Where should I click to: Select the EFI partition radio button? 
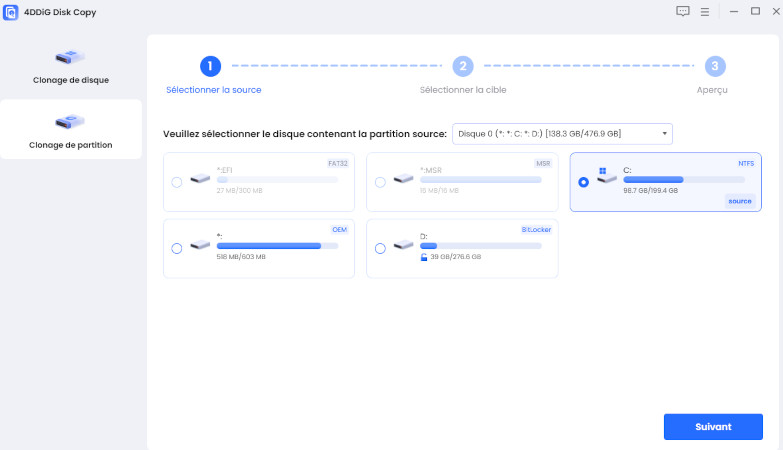[177, 182]
